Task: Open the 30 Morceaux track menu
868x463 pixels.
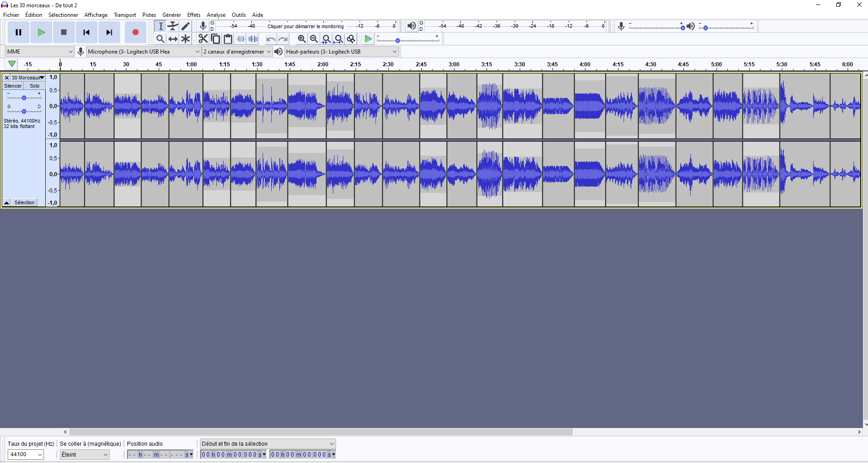Action: (x=28, y=78)
